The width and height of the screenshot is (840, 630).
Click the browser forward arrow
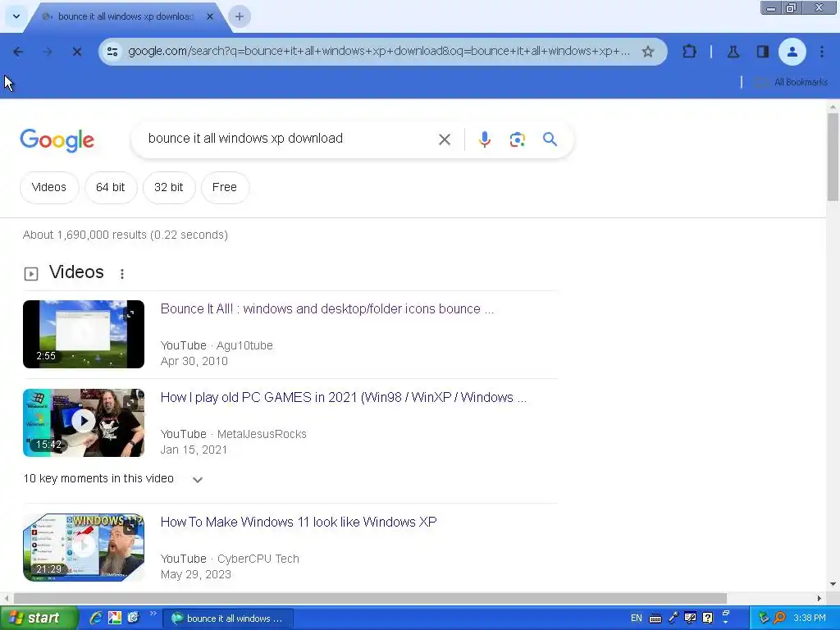click(x=48, y=52)
